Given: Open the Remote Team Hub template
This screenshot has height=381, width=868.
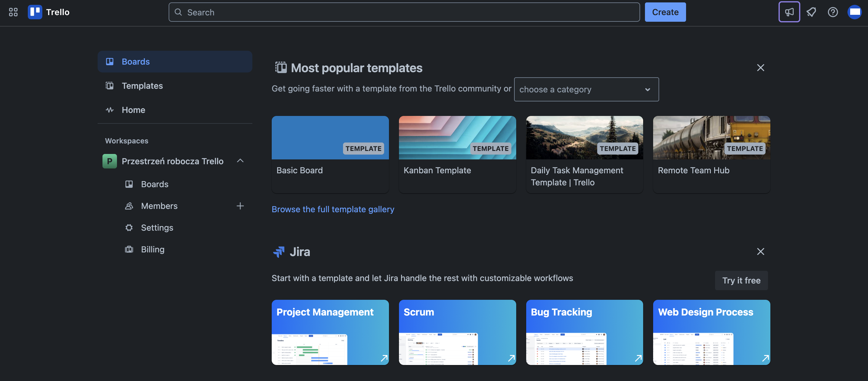Looking at the screenshot, I should pyautogui.click(x=711, y=155).
